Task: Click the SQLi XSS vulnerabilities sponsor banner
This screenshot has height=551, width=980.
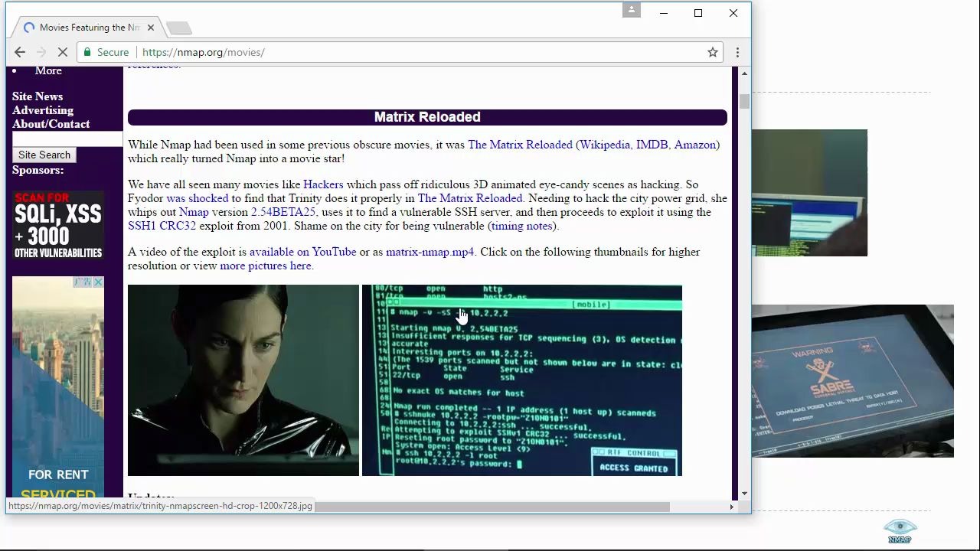Action: tap(58, 224)
